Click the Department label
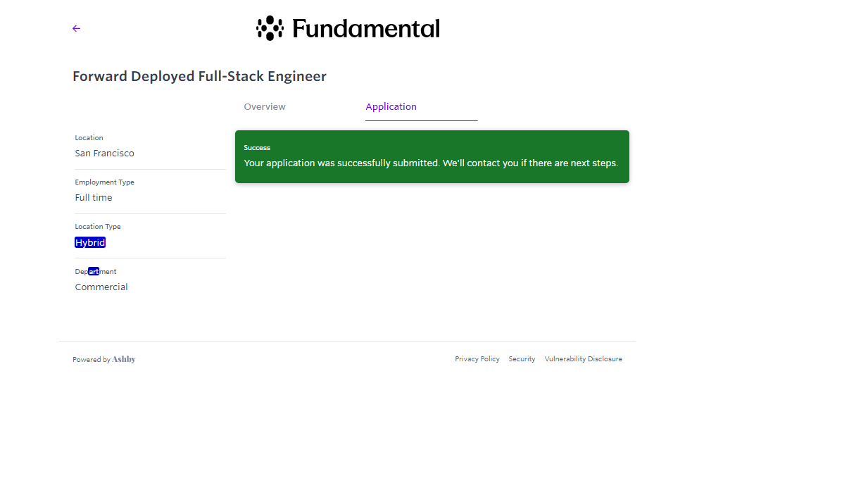This screenshot has height=481, width=868. pos(96,272)
